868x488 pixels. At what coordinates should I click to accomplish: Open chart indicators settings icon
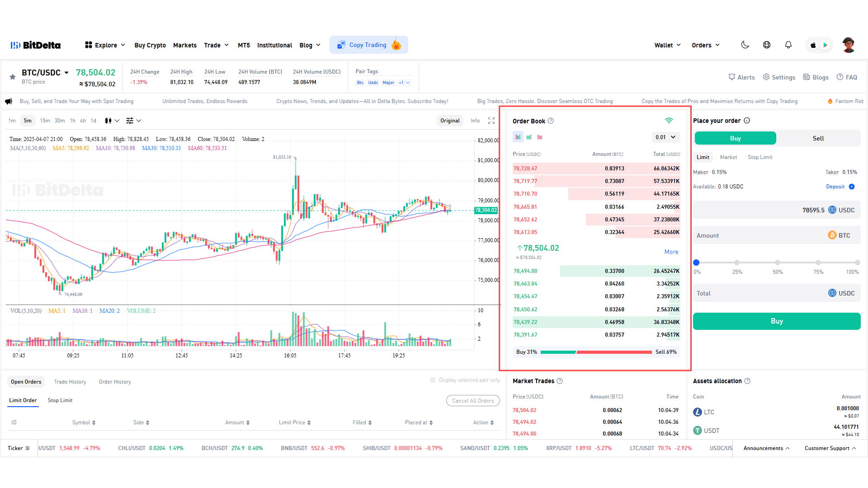134,121
